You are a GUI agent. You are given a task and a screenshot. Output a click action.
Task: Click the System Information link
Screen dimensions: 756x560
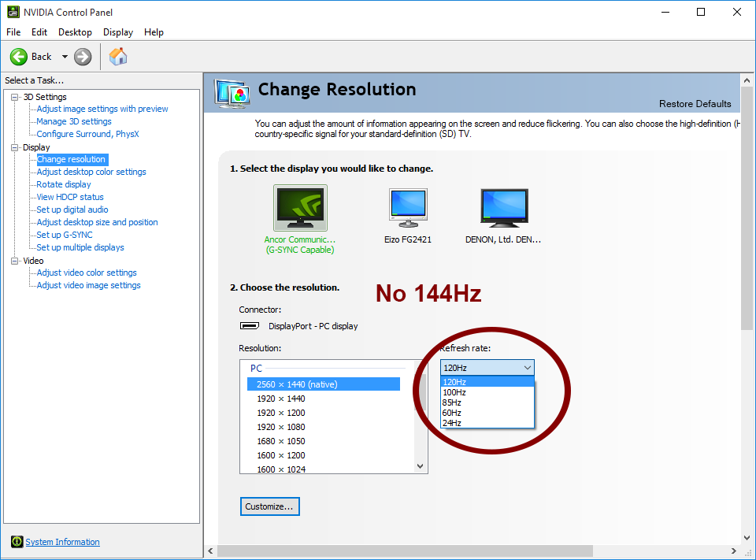point(63,542)
